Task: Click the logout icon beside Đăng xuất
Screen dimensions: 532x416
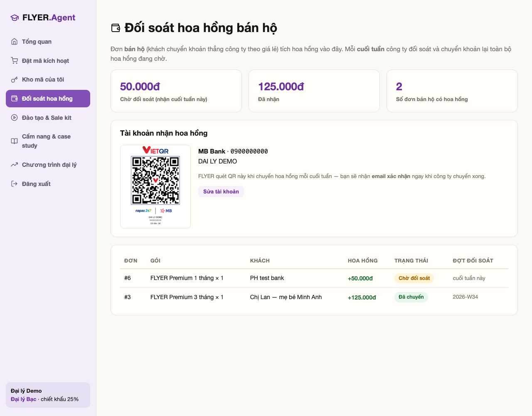Action: click(14, 184)
